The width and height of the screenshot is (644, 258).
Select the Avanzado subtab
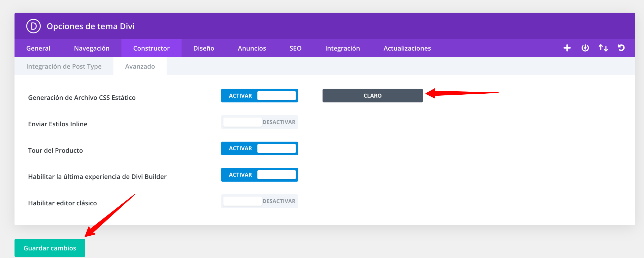click(140, 66)
